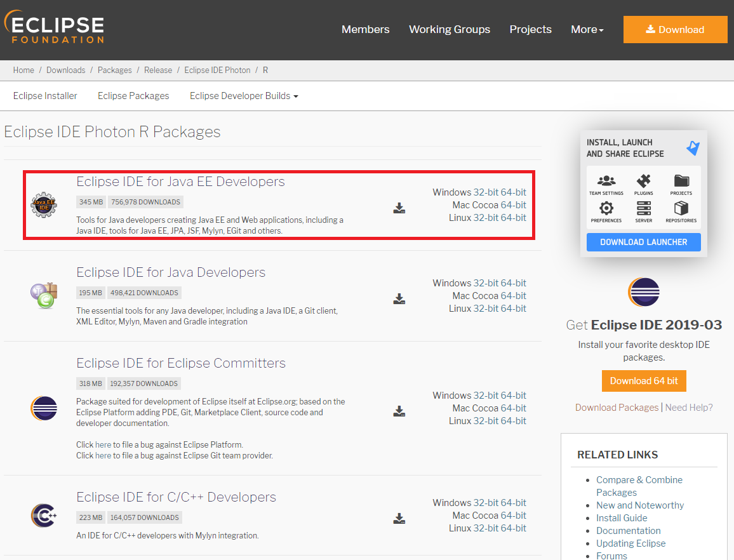The image size is (734, 560).
Task: Click here to file Eclipse Git bug
Action: pyautogui.click(x=103, y=456)
